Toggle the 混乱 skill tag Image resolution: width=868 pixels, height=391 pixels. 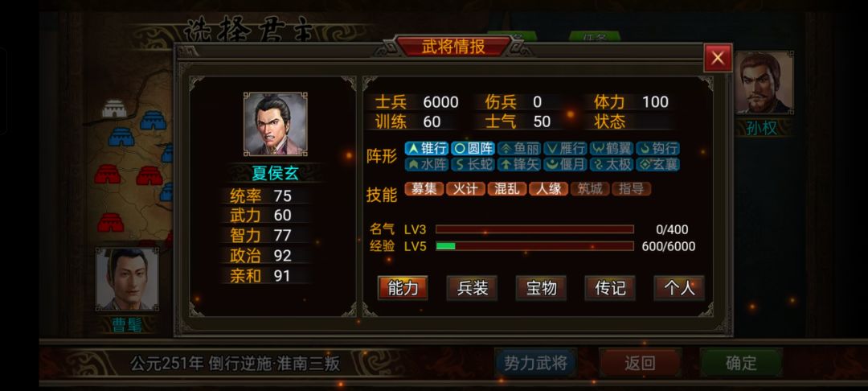coord(507,189)
